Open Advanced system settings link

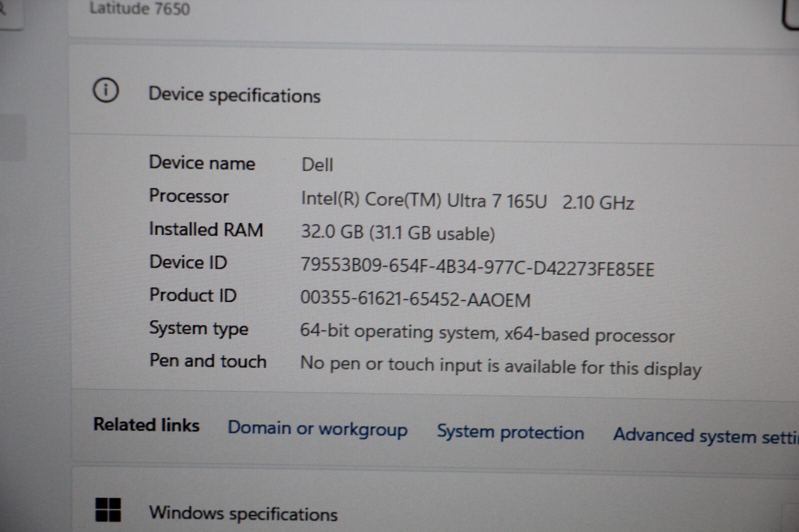(x=706, y=436)
